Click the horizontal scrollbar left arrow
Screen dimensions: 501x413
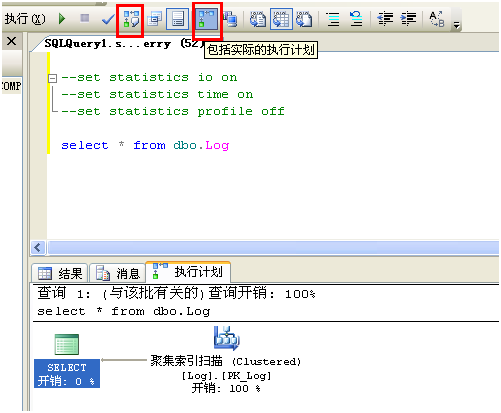38,248
